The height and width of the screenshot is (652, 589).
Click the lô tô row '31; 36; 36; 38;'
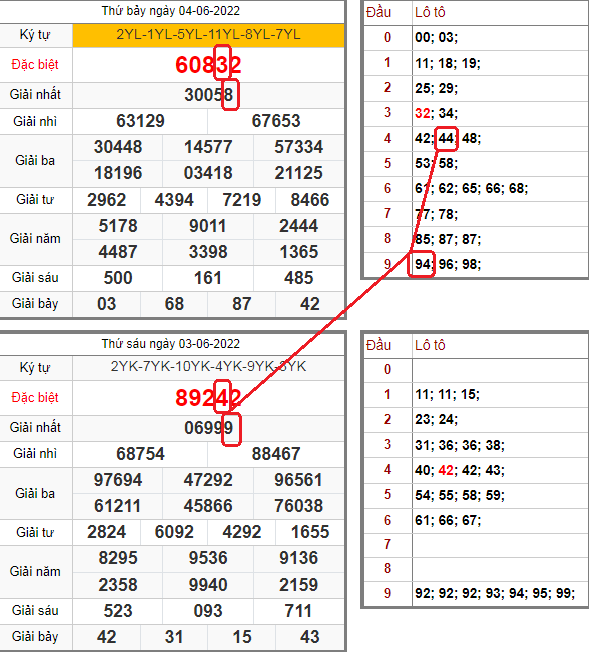click(x=460, y=445)
